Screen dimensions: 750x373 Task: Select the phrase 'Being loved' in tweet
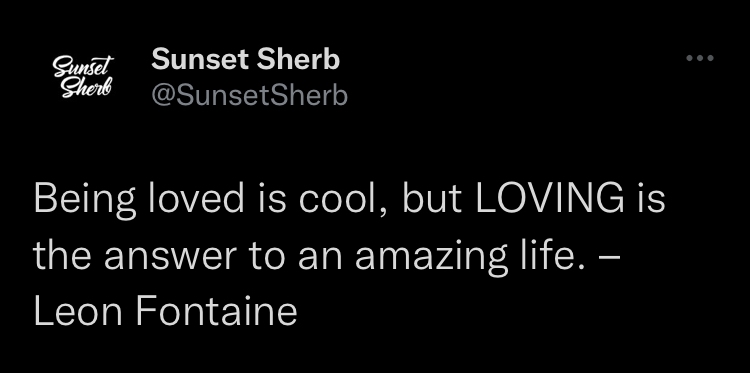(x=139, y=201)
